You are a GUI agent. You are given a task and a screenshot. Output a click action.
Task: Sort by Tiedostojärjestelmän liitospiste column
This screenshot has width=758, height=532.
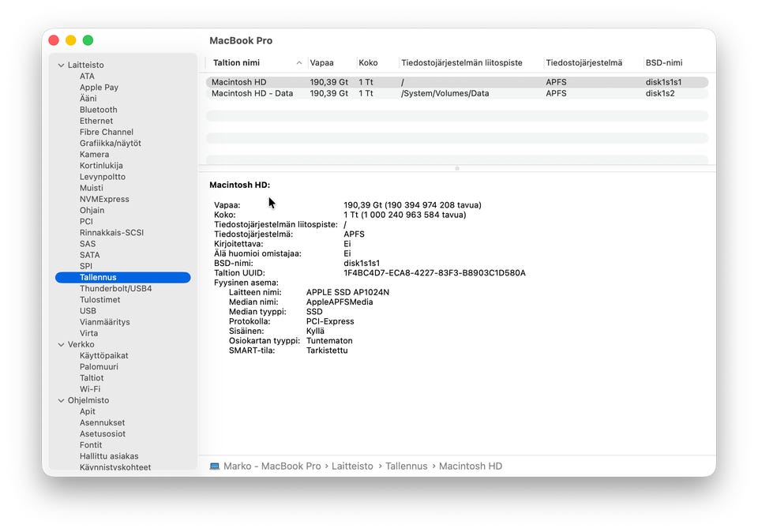[x=462, y=63]
